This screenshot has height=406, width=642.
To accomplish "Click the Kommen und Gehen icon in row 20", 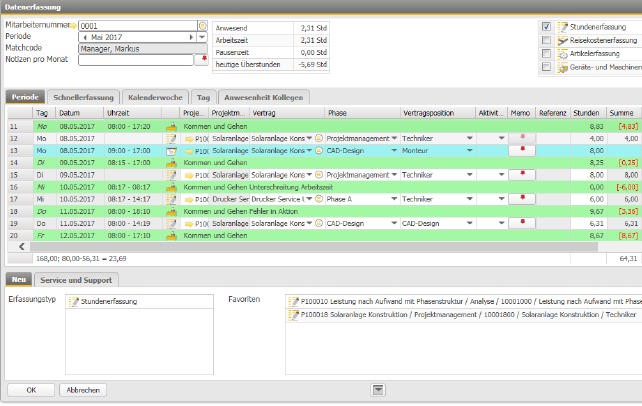I will pos(171,236).
